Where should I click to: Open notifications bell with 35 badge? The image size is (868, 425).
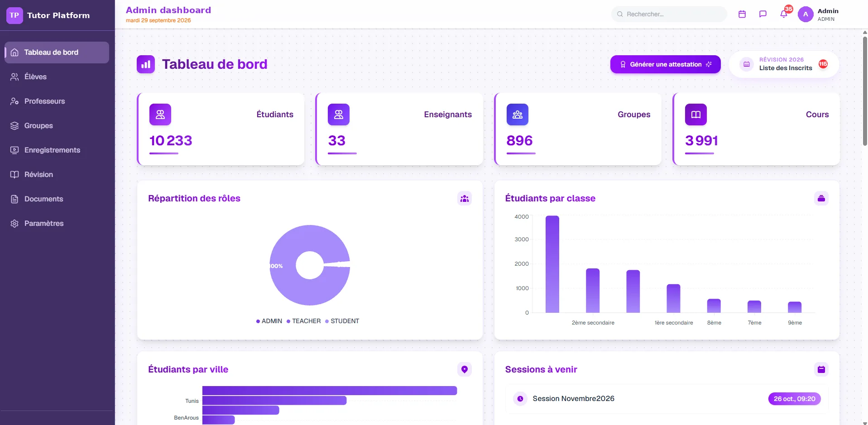[784, 14]
